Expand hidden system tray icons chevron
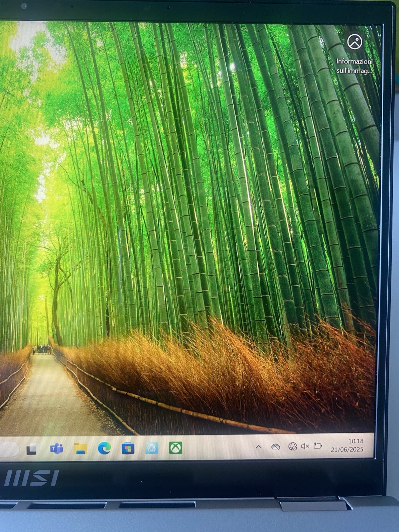The height and width of the screenshot is (532, 399). coord(259,447)
